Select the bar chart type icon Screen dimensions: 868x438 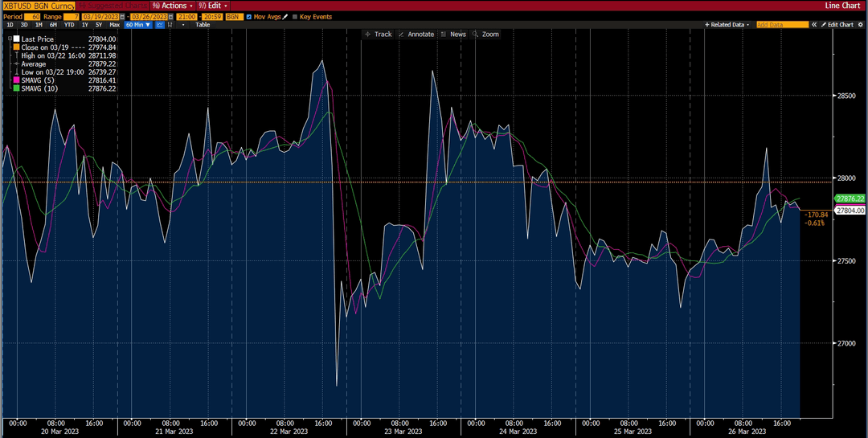pyautogui.click(x=170, y=25)
